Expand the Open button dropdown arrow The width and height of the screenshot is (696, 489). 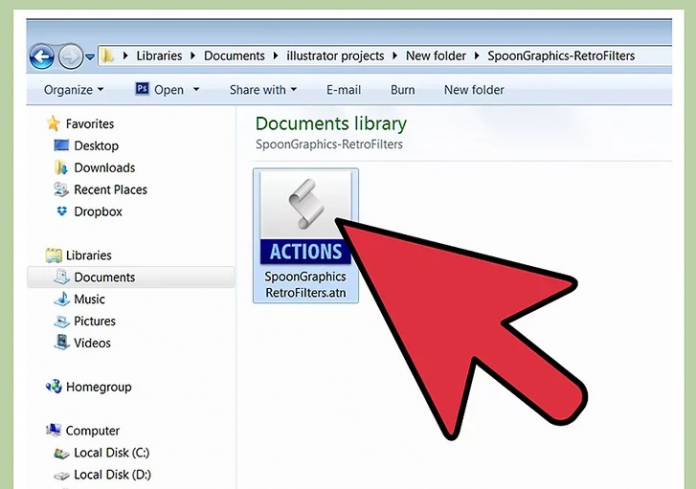196,90
